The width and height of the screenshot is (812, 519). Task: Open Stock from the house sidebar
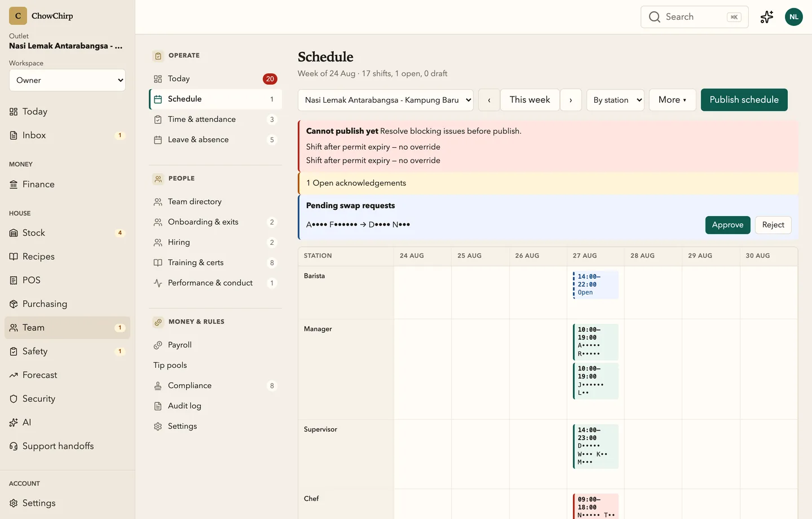pos(67,233)
